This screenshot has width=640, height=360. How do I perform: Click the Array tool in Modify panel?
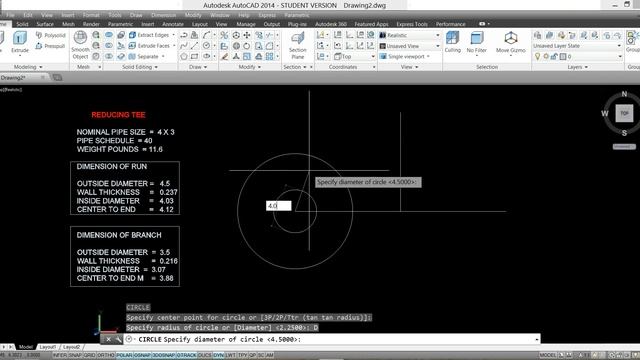tap(269, 56)
